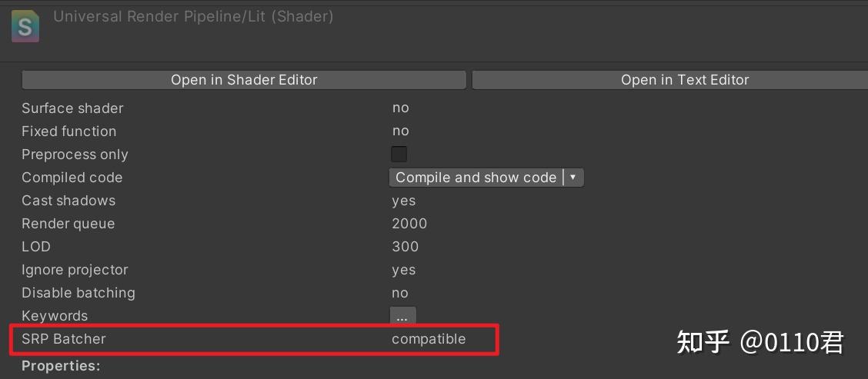Viewport: 868px width, 379px height.
Task: Open in Shader Editor
Action: click(244, 80)
